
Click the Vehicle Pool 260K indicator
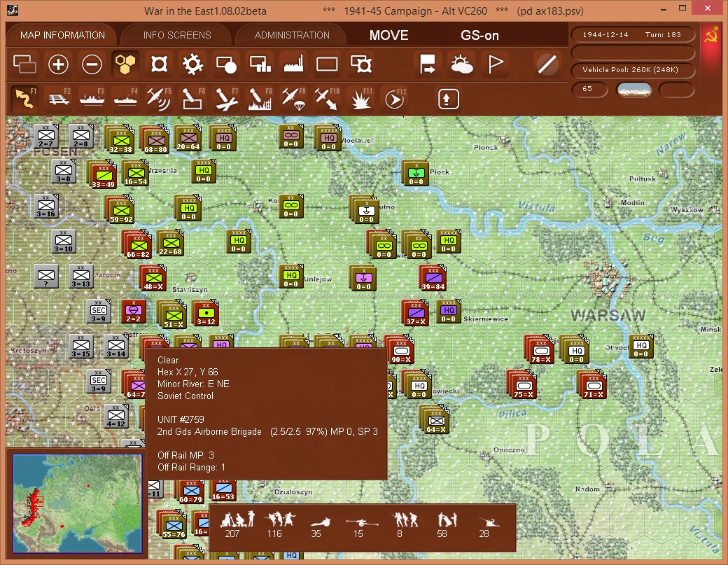[632, 70]
